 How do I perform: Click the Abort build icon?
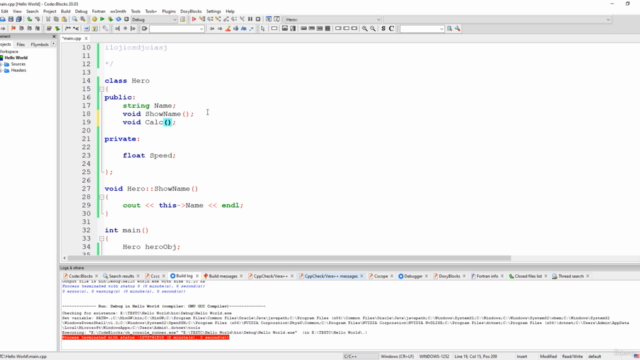pyautogui.click(x=127, y=19)
